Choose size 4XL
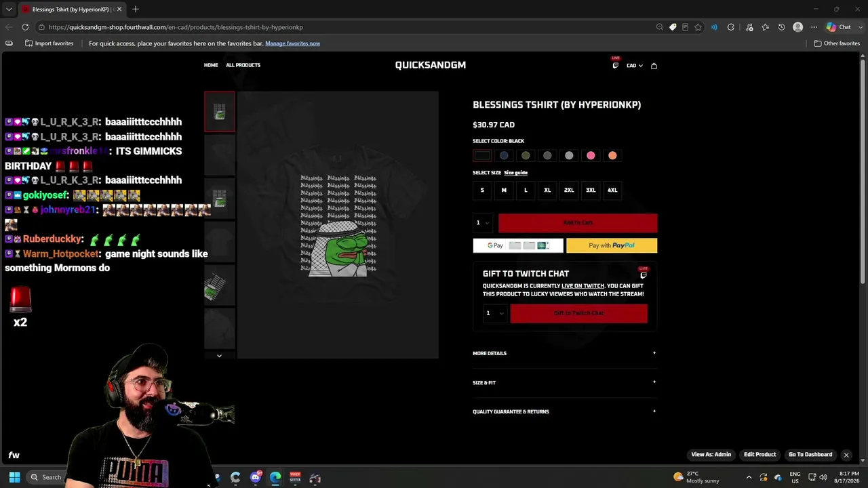Image resolution: width=868 pixels, height=488 pixels. click(612, 190)
